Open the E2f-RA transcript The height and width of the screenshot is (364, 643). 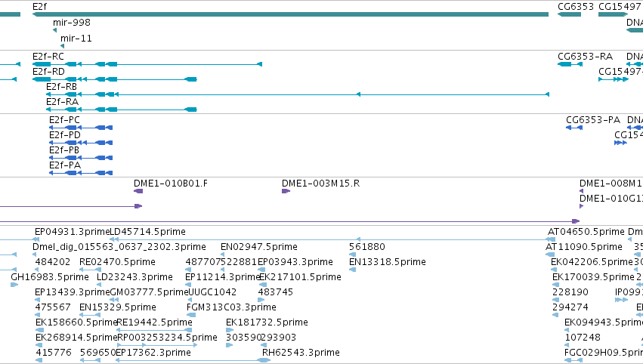pos(122,110)
